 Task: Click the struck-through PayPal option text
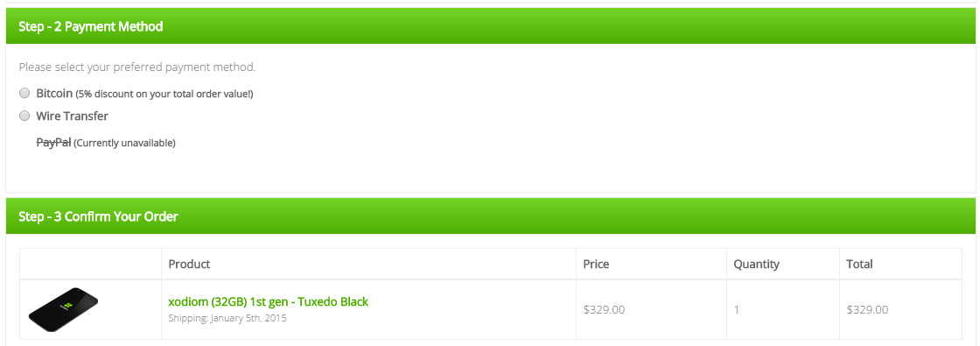pos(53,142)
